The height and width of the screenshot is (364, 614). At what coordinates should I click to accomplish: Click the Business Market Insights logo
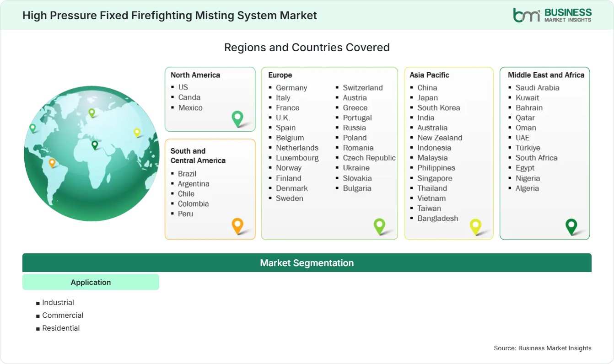[x=552, y=15]
